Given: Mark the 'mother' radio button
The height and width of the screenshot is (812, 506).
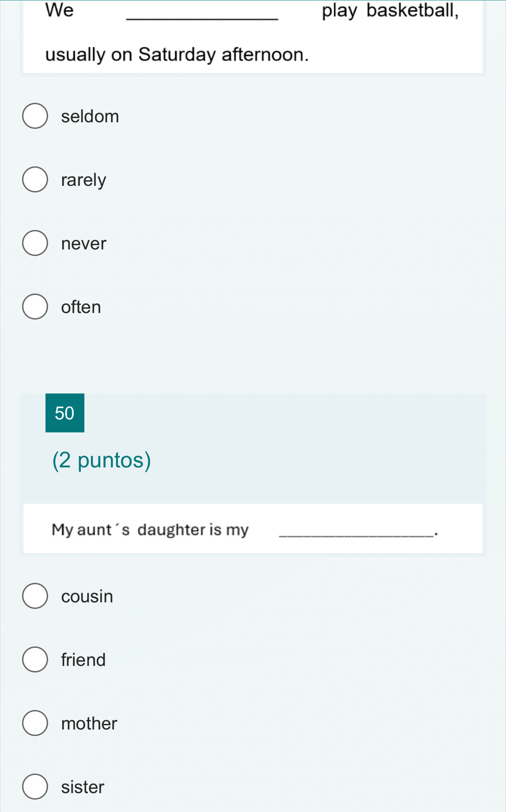Looking at the screenshot, I should tap(35, 723).
